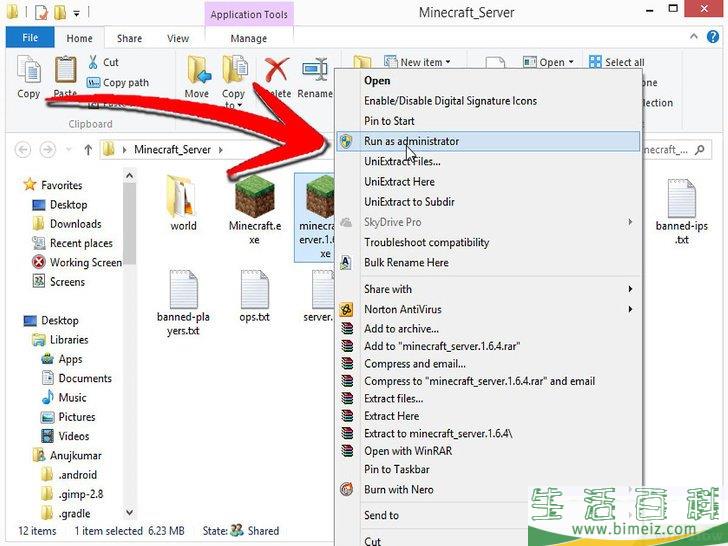The image size is (728, 546).
Task: Click the Cut scissors icon
Action: pos(93,62)
